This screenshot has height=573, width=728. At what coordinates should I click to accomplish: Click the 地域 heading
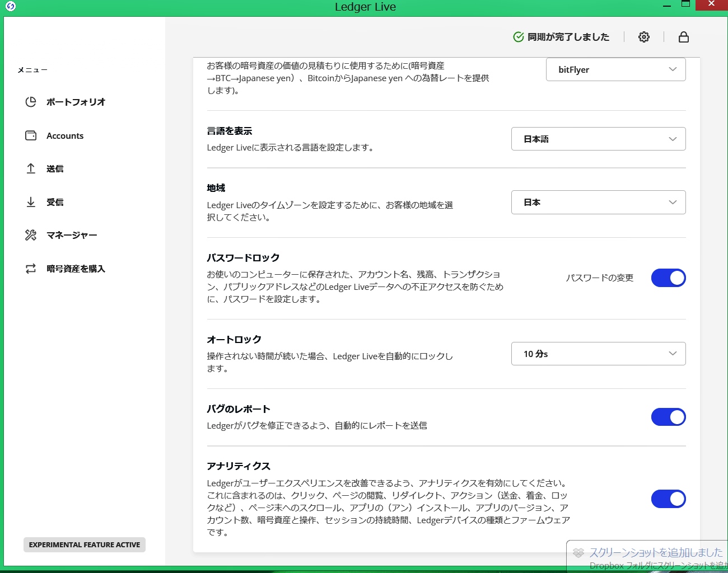216,188
